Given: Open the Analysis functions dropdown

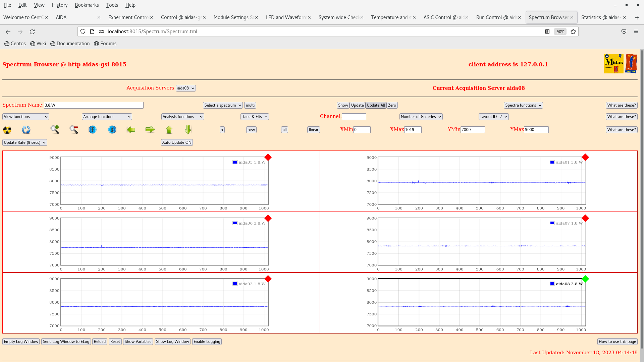Looking at the screenshot, I should pos(182,117).
